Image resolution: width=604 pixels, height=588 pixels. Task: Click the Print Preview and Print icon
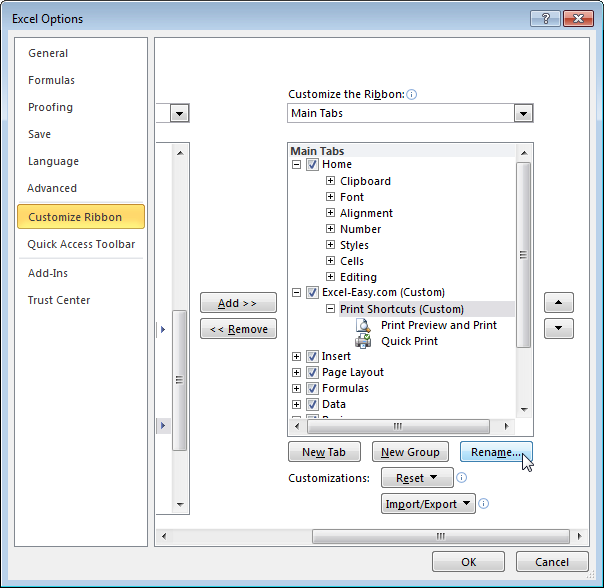(x=363, y=325)
